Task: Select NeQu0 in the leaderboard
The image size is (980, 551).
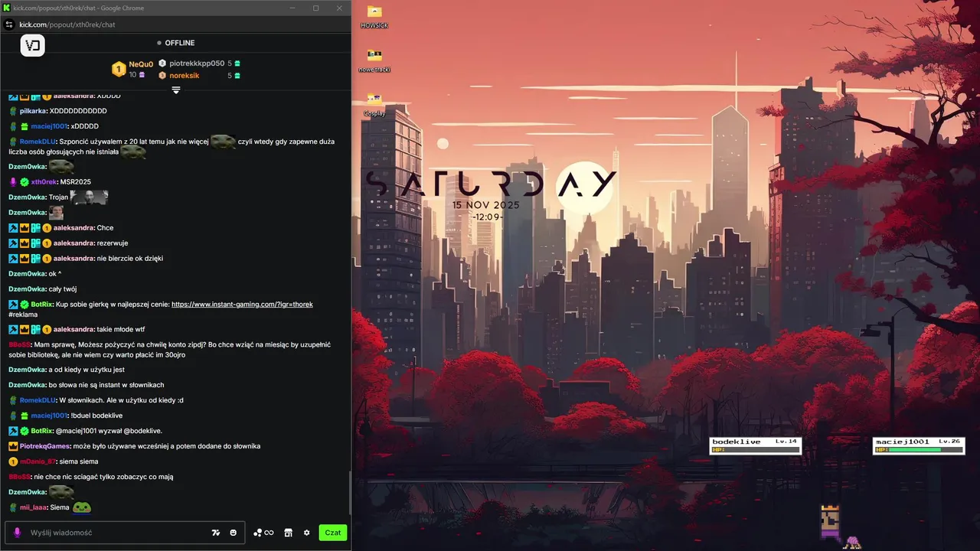Action: click(141, 64)
